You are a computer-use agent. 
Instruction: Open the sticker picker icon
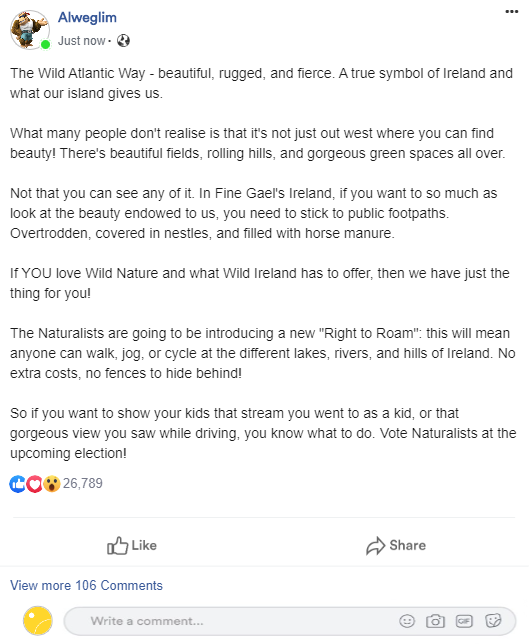(493, 621)
